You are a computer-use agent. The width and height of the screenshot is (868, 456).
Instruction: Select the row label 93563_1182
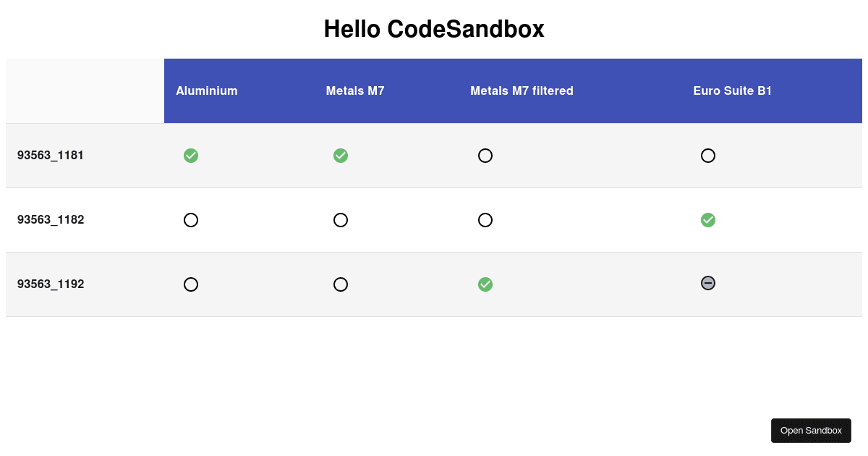51,219
